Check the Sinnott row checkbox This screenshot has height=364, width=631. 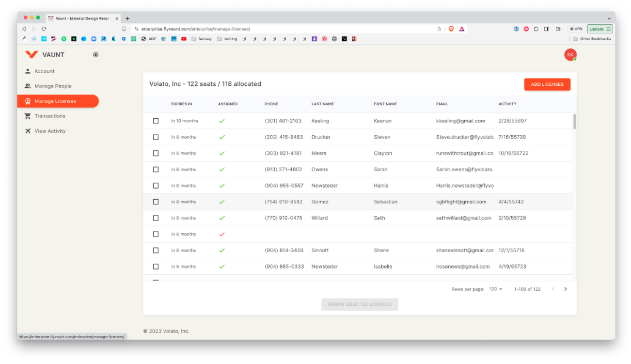[156, 251]
